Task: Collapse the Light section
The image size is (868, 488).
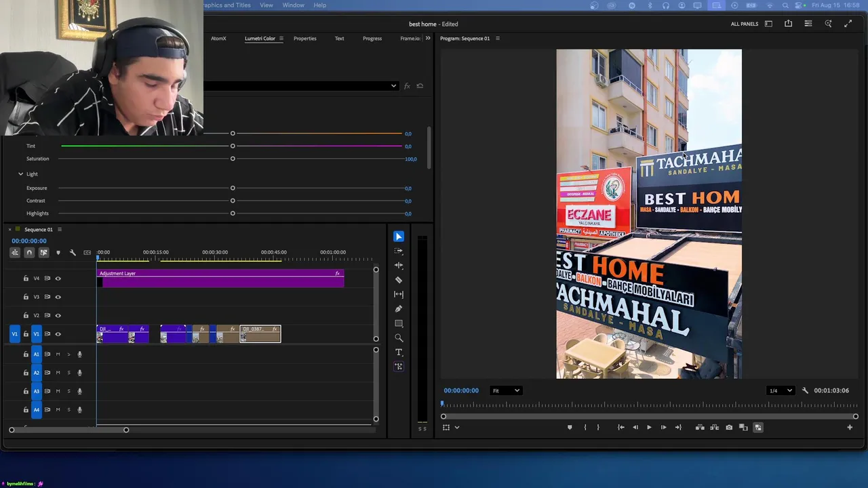Action: tap(20, 174)
